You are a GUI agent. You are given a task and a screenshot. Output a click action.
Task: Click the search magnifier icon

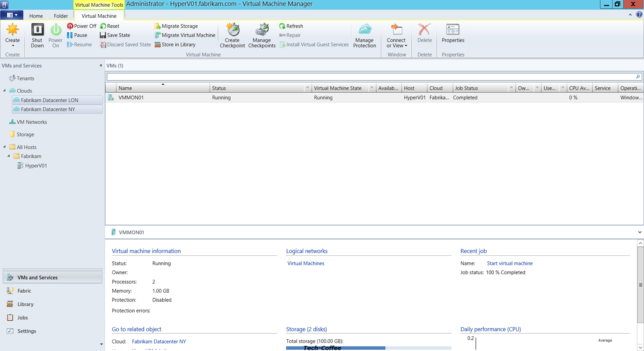click(638, 77)
